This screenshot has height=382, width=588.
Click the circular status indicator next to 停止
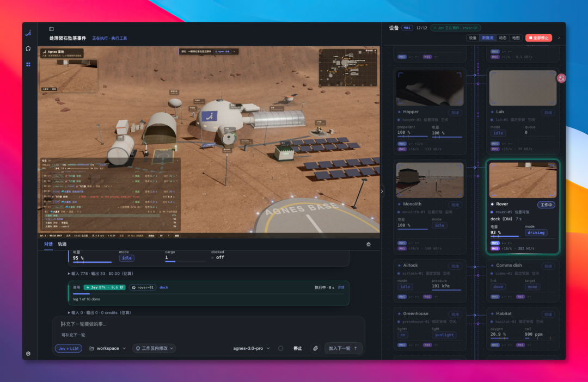click(x=280, y=348)
